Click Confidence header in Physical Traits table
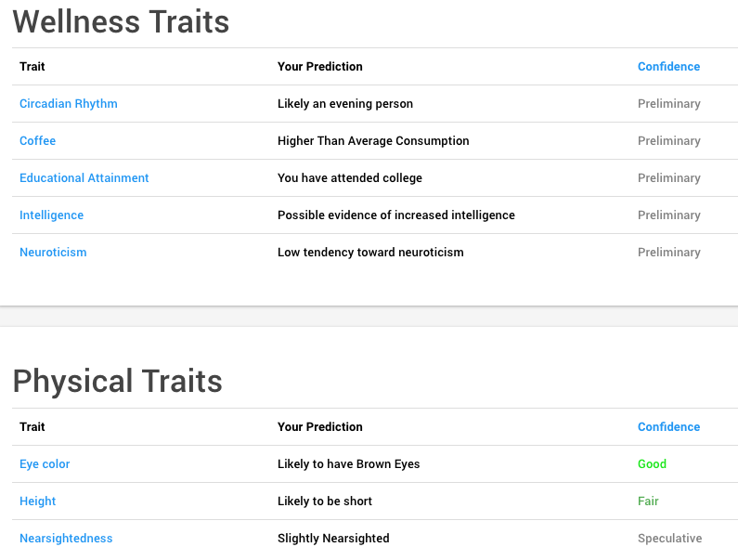Image resolution: width=738 pixels, height=560 pixels. (668, 426)
